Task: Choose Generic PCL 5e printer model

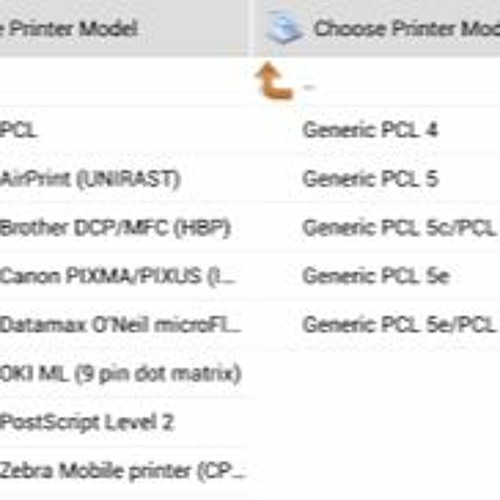Action: [x=376, y=276]
